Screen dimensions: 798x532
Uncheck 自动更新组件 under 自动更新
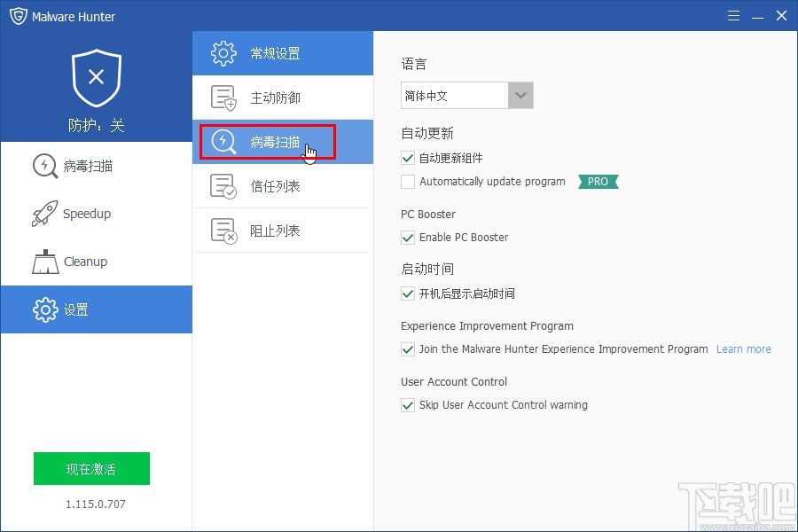(x=408, y=159)
